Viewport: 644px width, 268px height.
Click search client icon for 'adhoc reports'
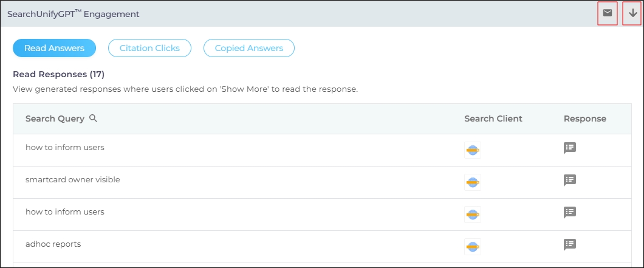472,246
